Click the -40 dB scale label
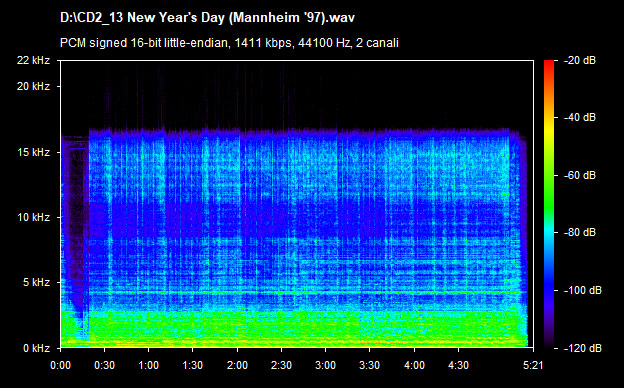This screenshot has height=388, width=624. point(580,117)
